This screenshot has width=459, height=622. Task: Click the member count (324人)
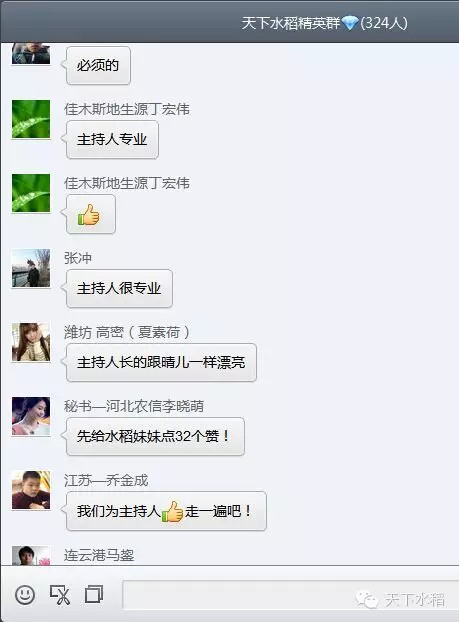coord(384,23)
